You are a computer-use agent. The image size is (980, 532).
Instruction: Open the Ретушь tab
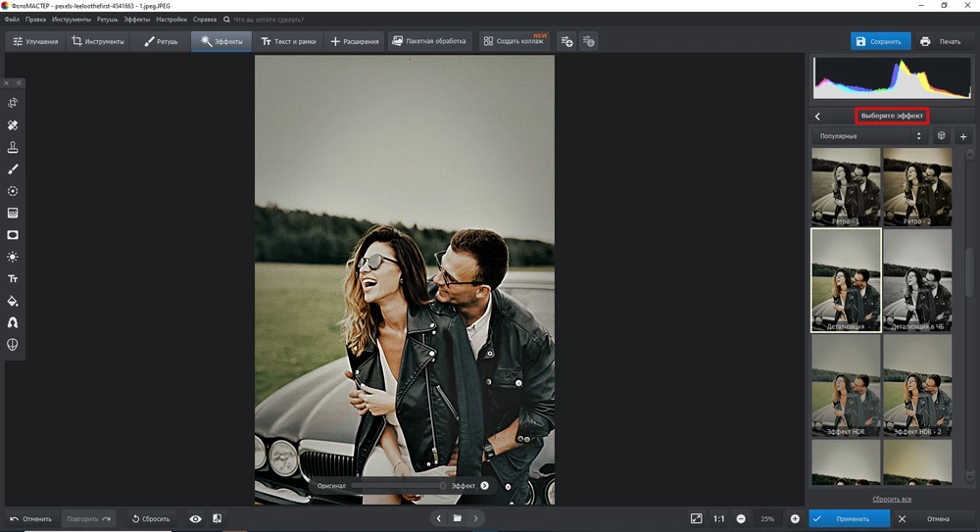pyautogui.click(x=161, y=41)
